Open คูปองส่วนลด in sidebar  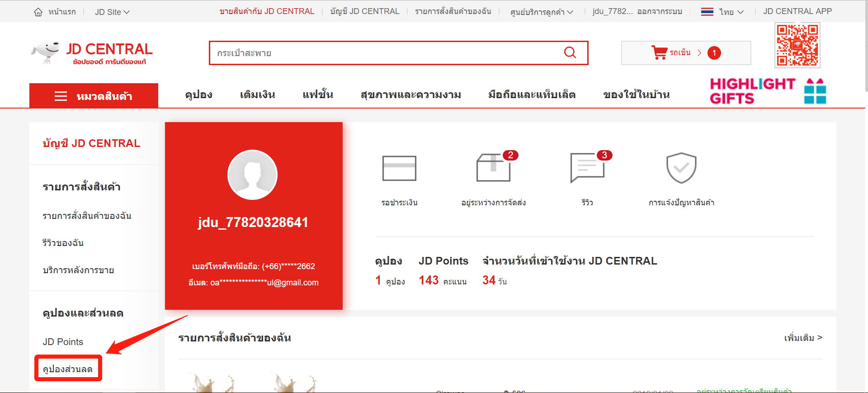tap(68, 369)
